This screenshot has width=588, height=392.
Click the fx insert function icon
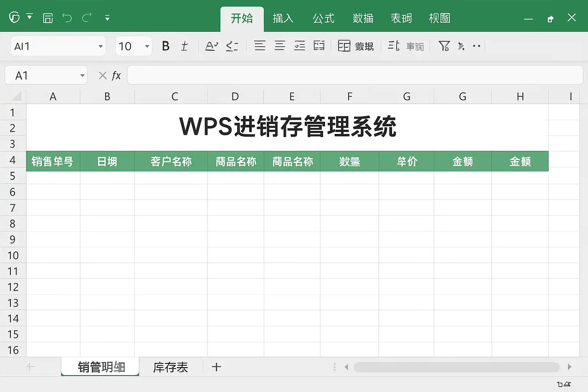(x=116, y=76)
